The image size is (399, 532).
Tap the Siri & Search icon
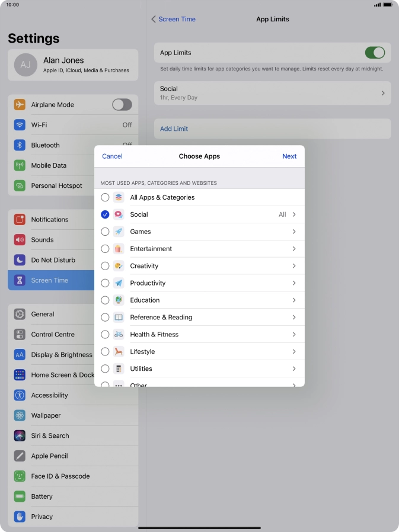click(x=20, y=435)
